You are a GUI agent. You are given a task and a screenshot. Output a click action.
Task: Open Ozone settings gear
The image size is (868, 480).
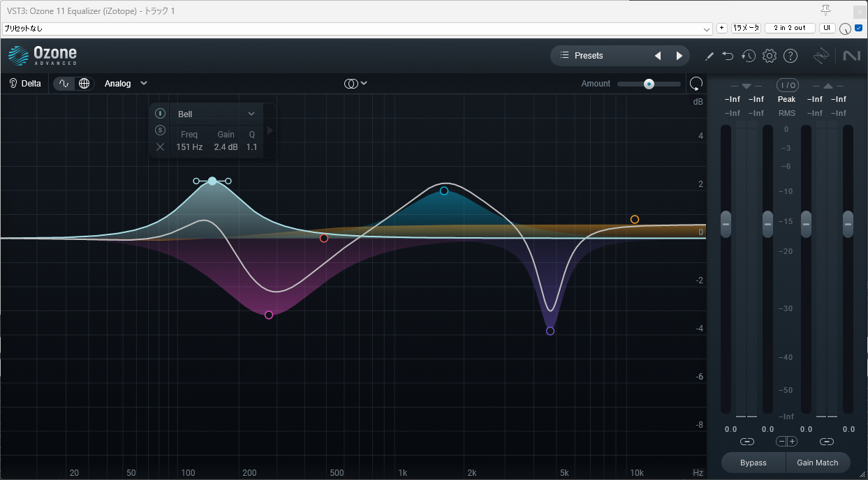pos(770,56)
